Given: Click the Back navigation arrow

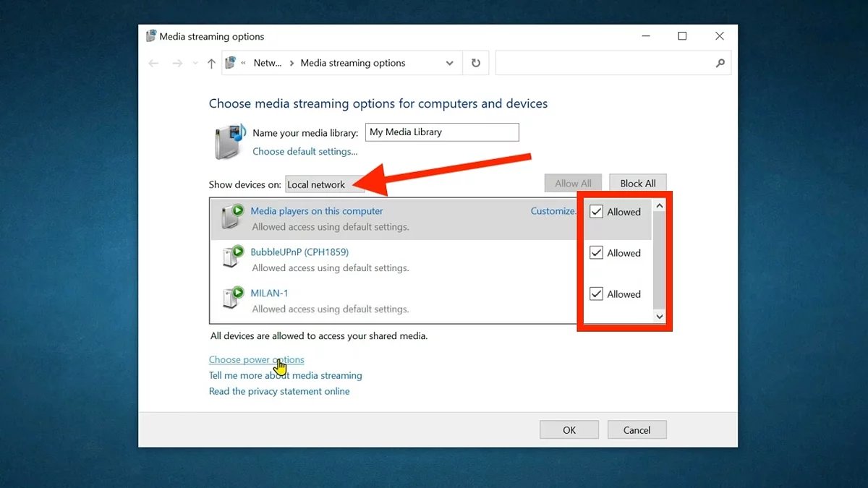Looking at the screenshot, I should (153, 64).
